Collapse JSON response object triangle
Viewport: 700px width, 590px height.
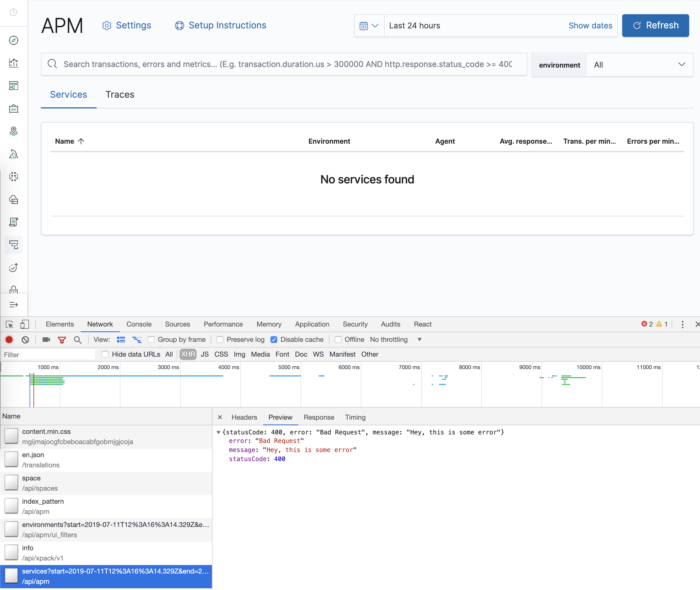pyautogui.click(x=218, y=432)
